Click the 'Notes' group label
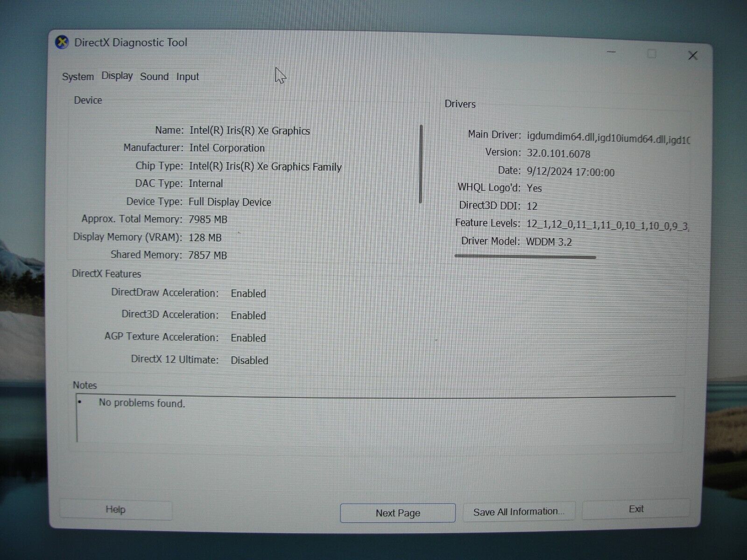 click(85, 385)
